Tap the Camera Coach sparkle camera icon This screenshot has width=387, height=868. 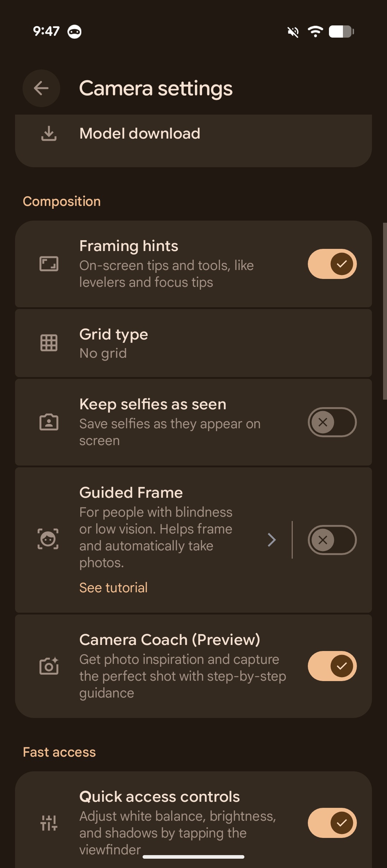click(49, 666)
